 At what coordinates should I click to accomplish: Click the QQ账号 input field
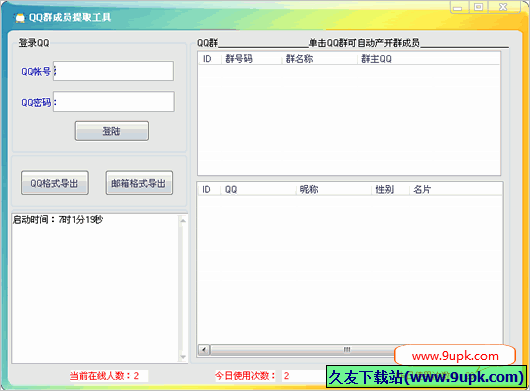tap(114, 71)
